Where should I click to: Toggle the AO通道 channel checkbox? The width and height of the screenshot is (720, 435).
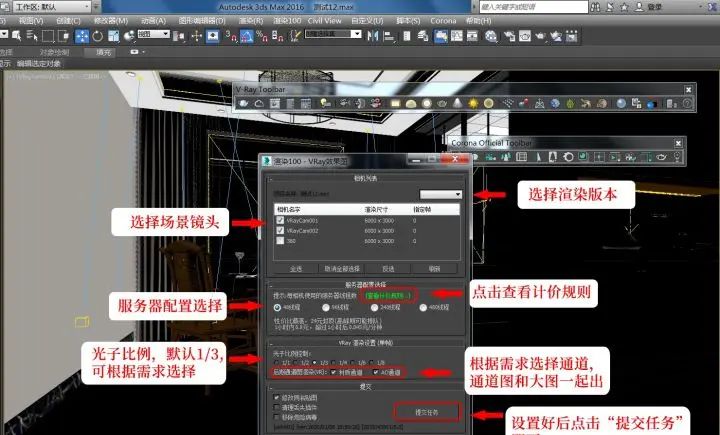pyautogui.click(x=376, y=372)
